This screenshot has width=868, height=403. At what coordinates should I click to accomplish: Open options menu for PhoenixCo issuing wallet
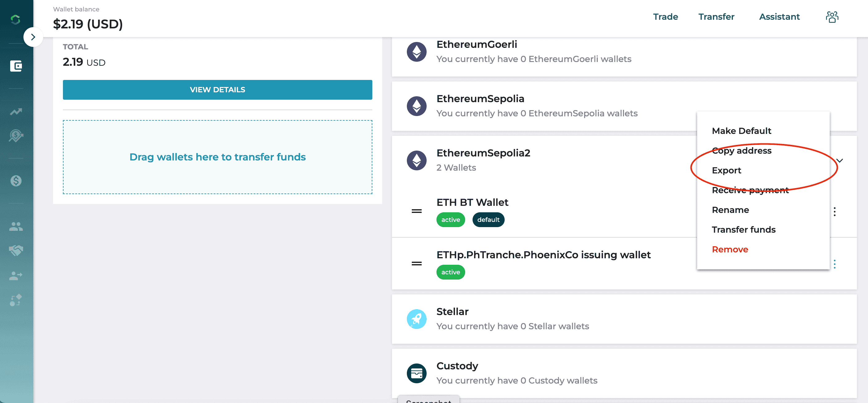pos(835,264)
